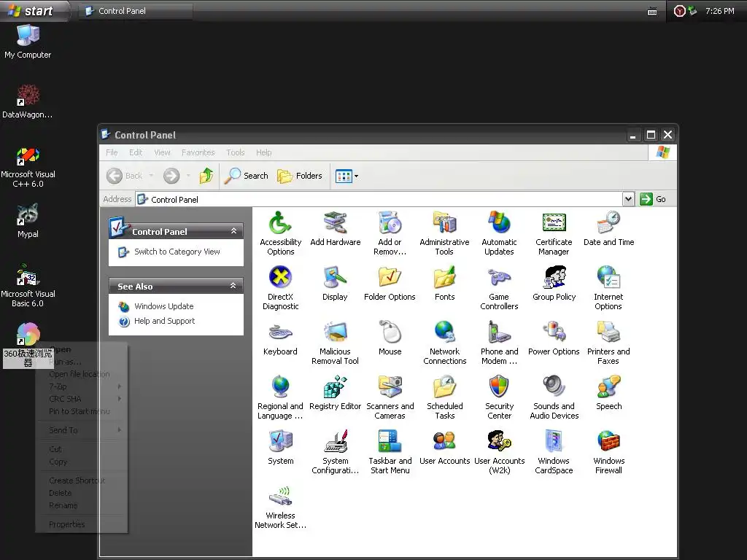
Task: Open Date and Time settings
Action: [608, 230]
